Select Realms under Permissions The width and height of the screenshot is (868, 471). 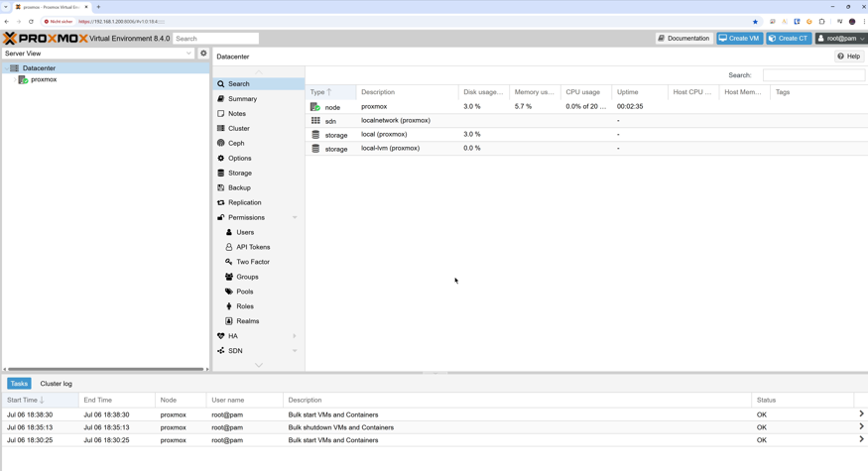(247, 321)
